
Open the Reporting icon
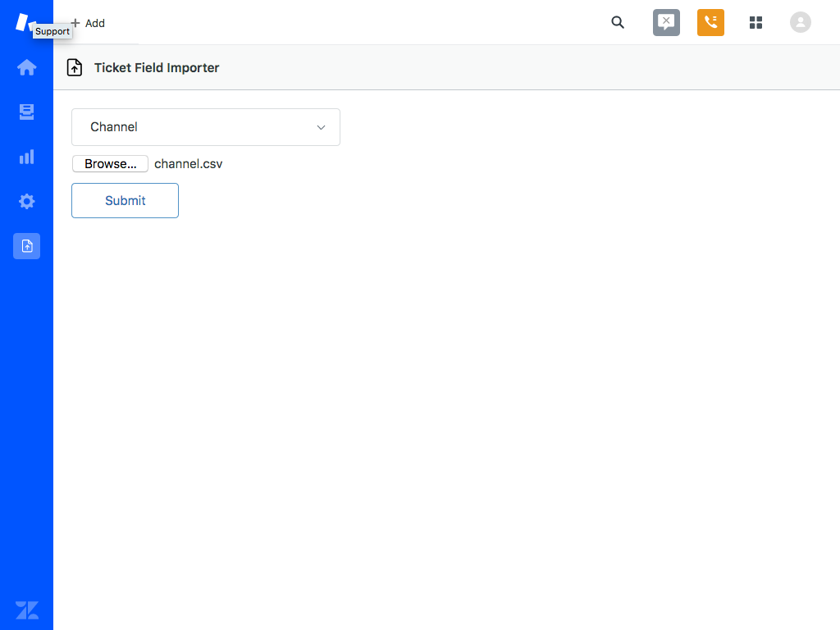(26, 157)
